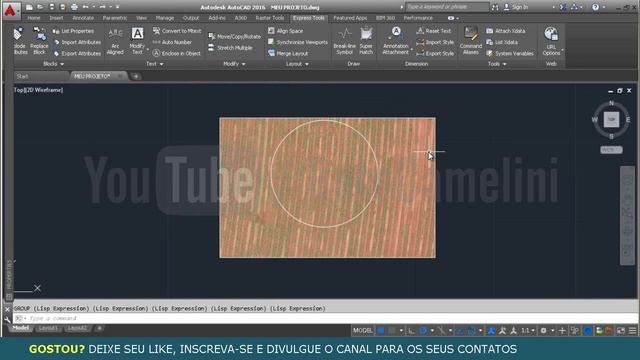Toggle snap mode in status bar
Screen dimensions: 640x360
392,331
